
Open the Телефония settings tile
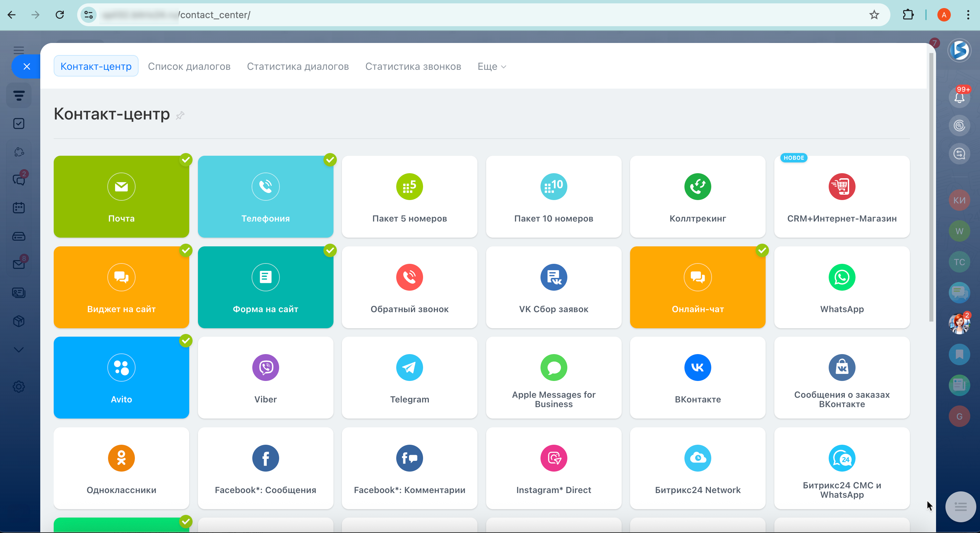click(x=265, y=196)
